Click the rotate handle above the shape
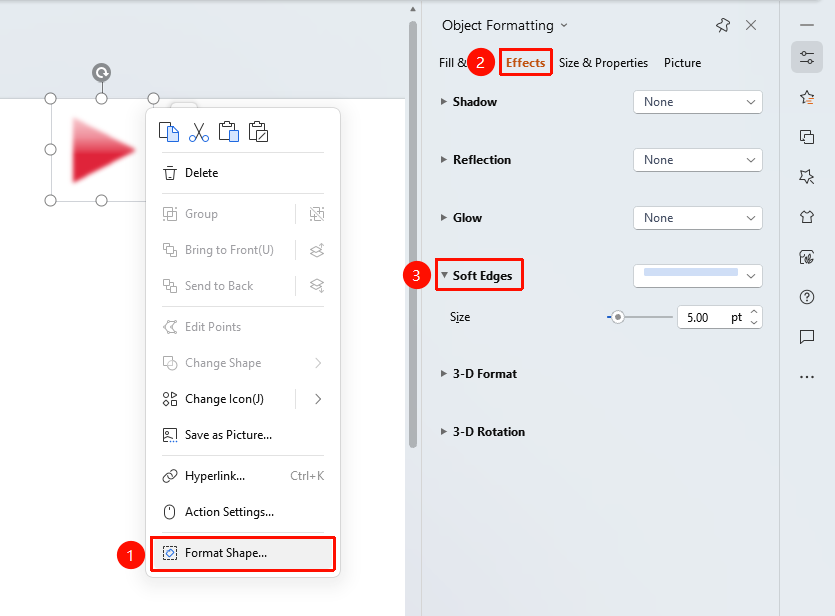The width and height of the screenshot is (835, 616). 101,72
